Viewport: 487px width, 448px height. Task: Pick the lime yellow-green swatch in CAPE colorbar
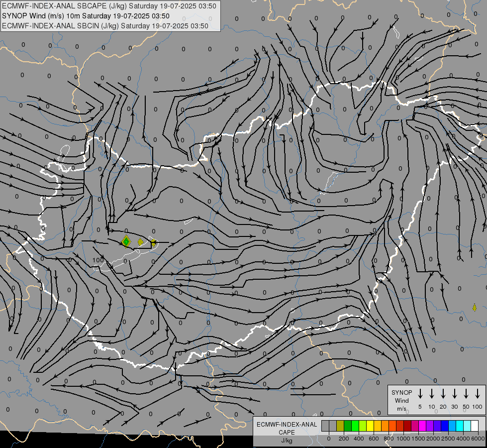363,426
